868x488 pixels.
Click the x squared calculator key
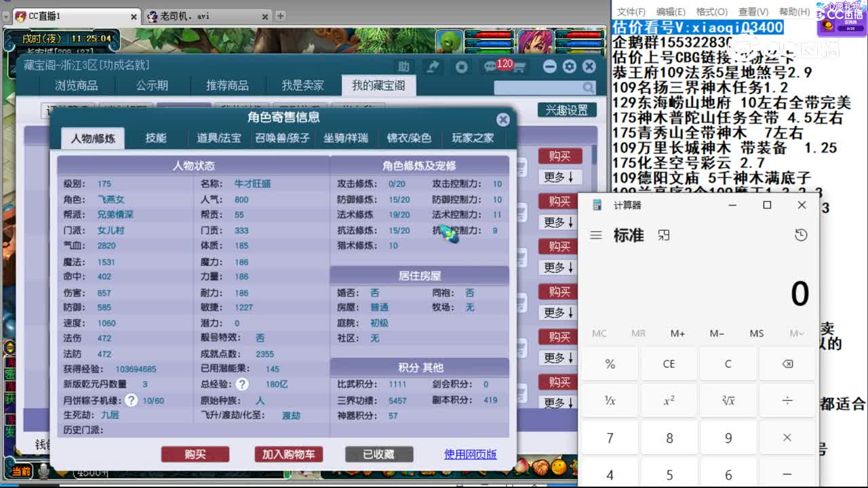[669, 401]
